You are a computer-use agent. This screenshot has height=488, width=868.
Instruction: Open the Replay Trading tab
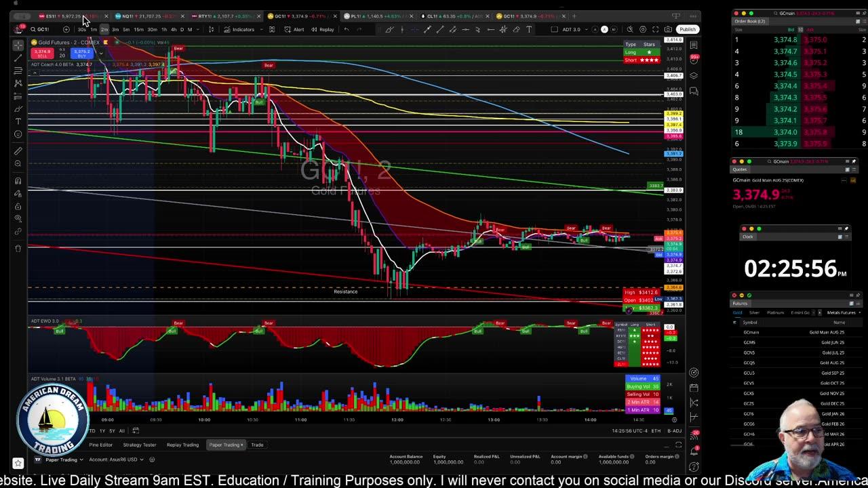(x=182, y=445)
